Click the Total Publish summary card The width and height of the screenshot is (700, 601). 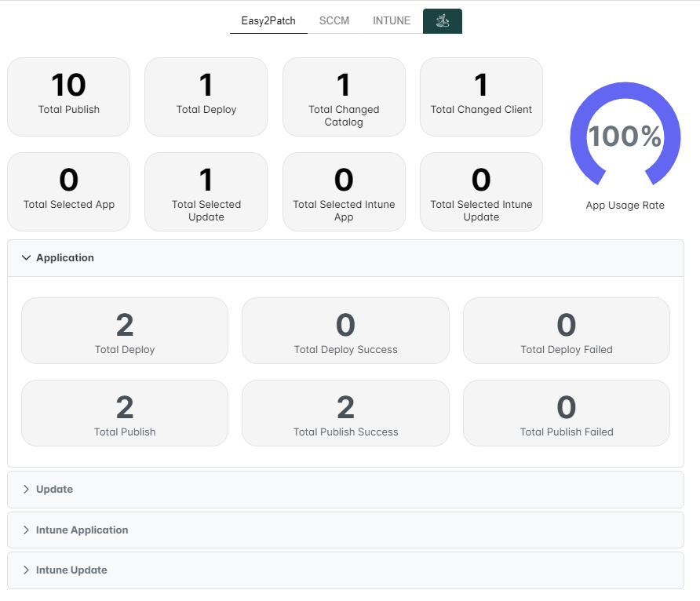click(x=69, y=97)
